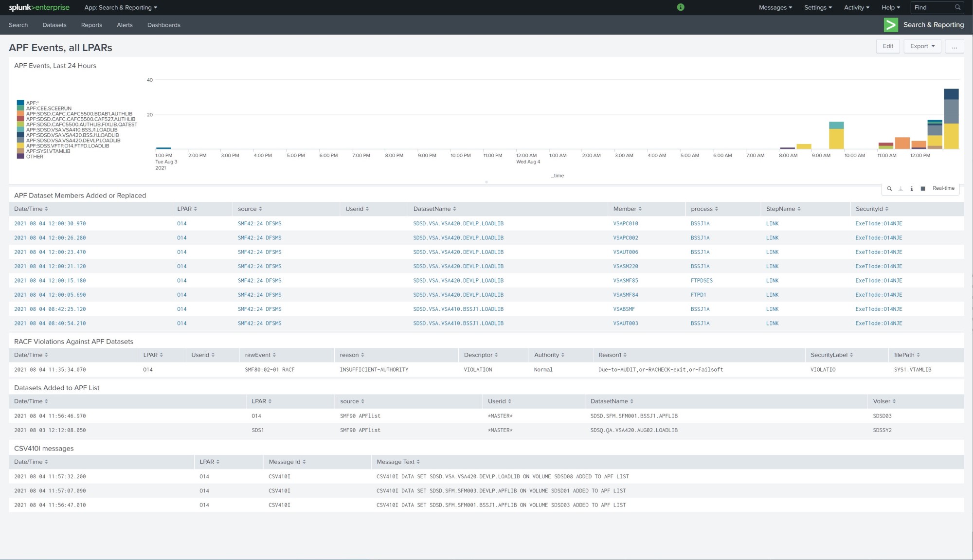The image size is (973, 560).
Task: Expand the Export dropdown
Action: pyautogui.click(x=922, y=46)
